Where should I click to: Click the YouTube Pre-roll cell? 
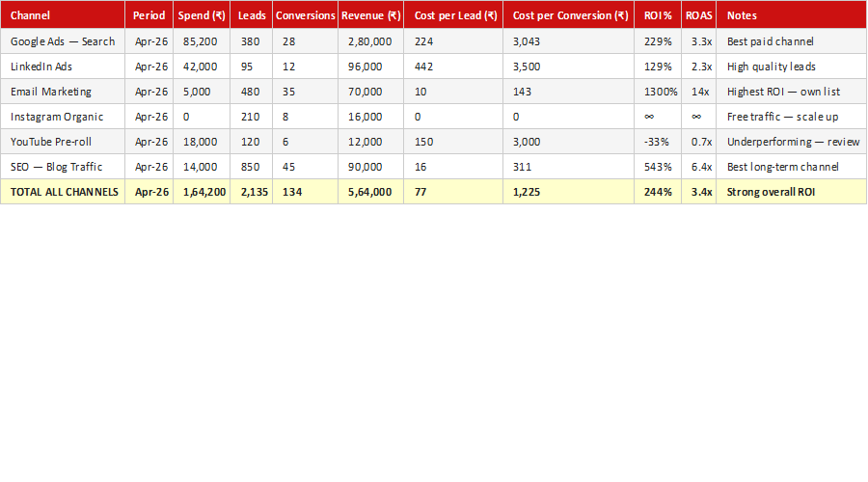[63, 142]
